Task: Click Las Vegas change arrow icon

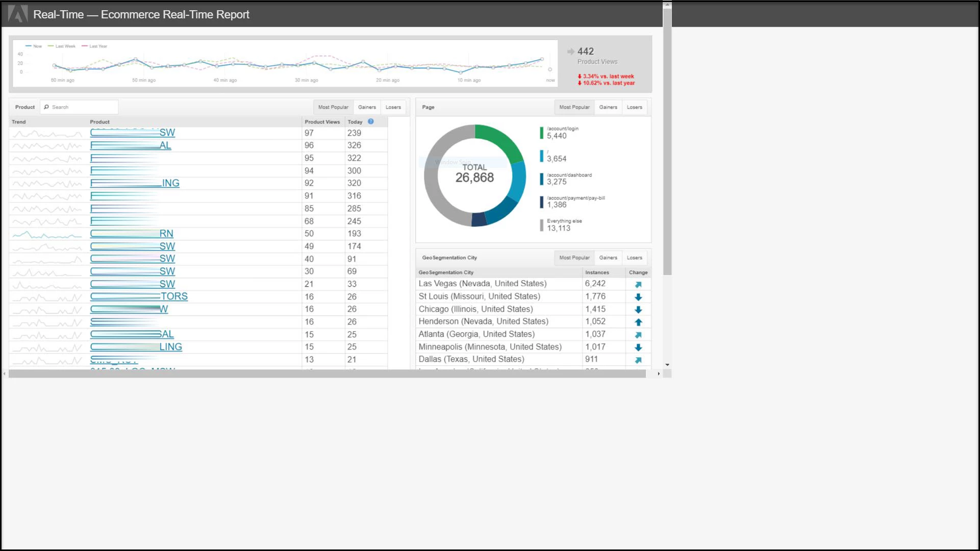Action: 638,285
